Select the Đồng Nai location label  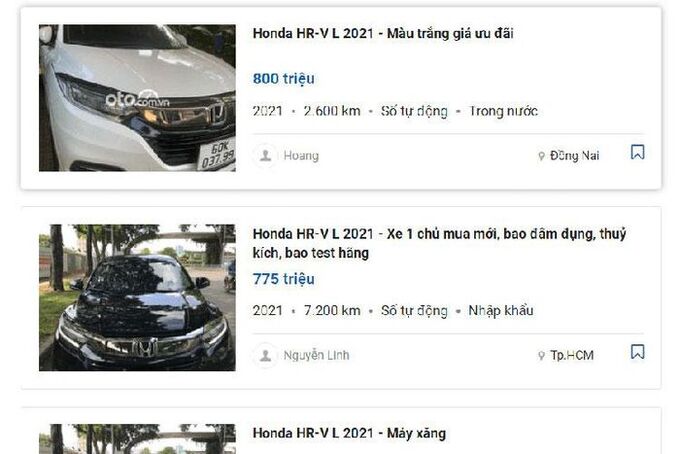(x=575, y=156)
